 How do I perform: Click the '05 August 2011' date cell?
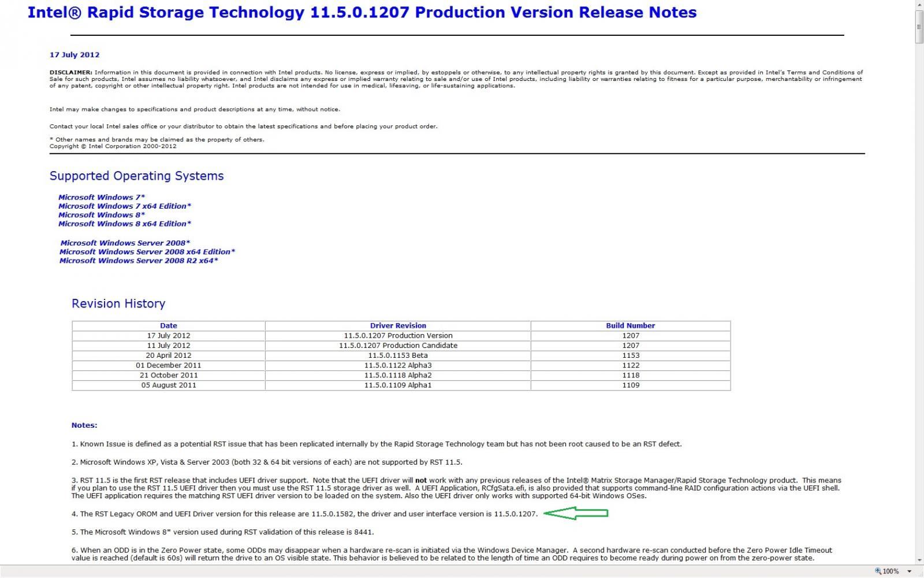tap(169, 385)
